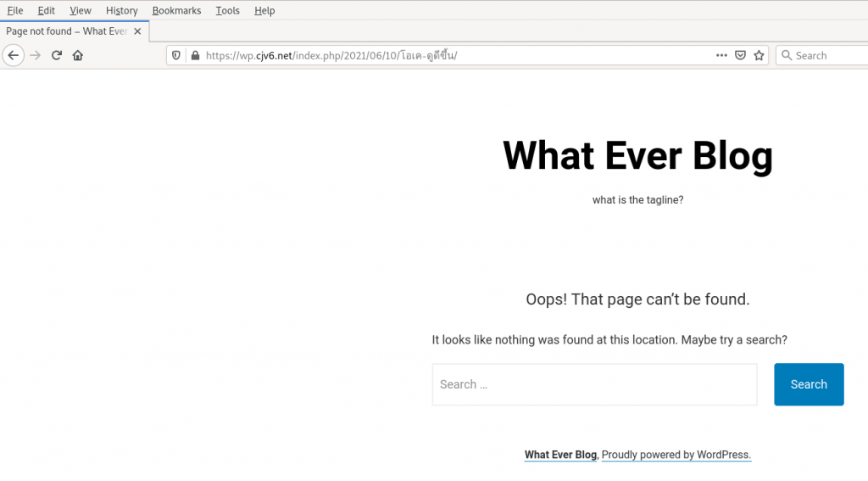Open page actions three-dot menu
Screen dimensions: 868x481
tap(721, 55)
